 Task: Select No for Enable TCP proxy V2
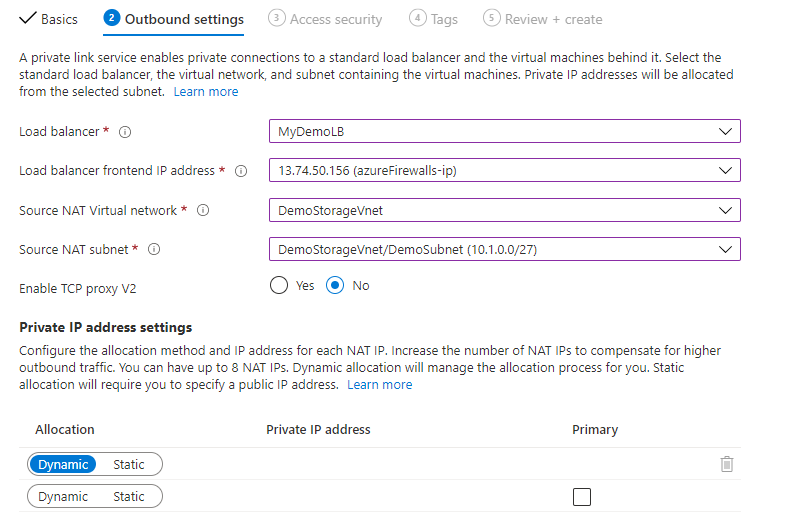336,286
